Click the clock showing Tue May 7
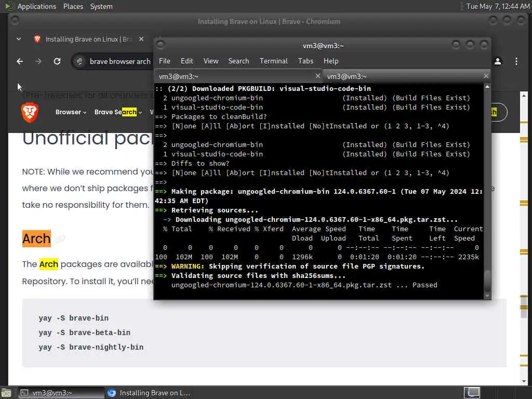 (x=498, y=6)
